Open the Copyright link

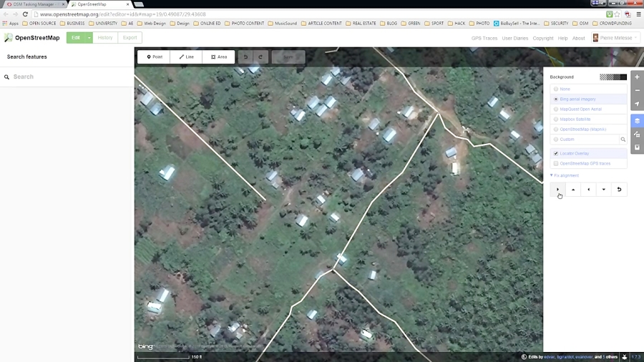tap(543, 38)
